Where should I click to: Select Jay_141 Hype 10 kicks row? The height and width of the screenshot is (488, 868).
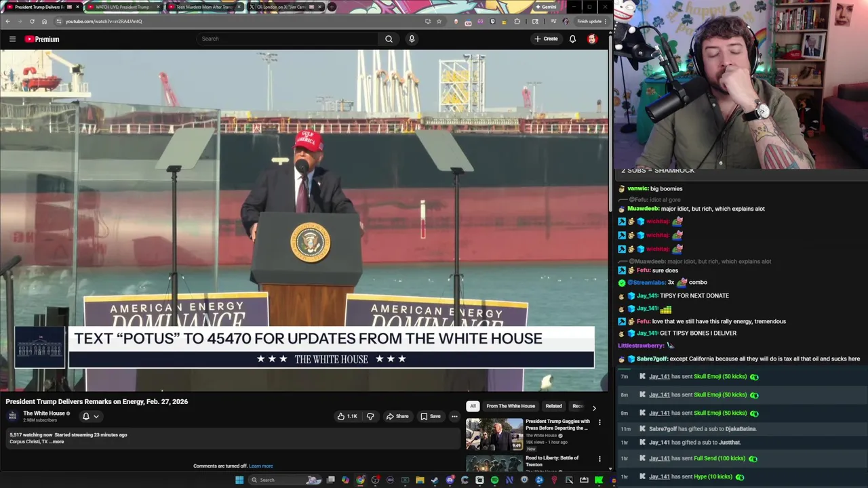[x=742, y=476]
